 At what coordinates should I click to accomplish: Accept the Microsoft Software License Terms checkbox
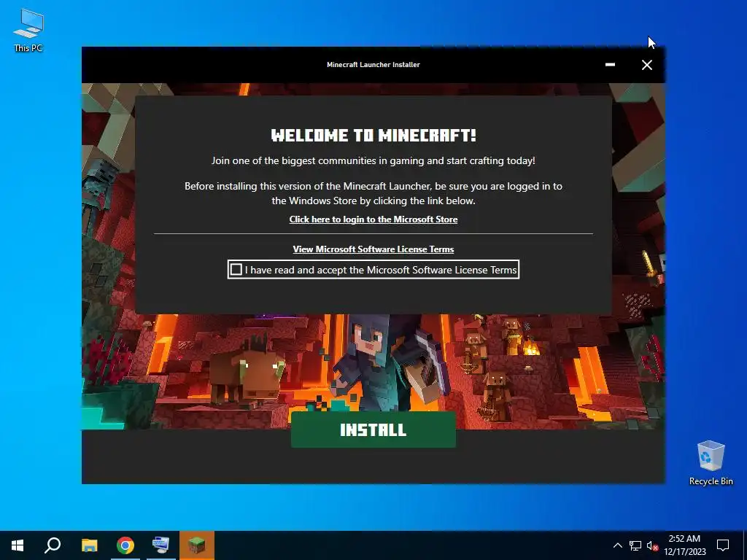coord(236,270)
